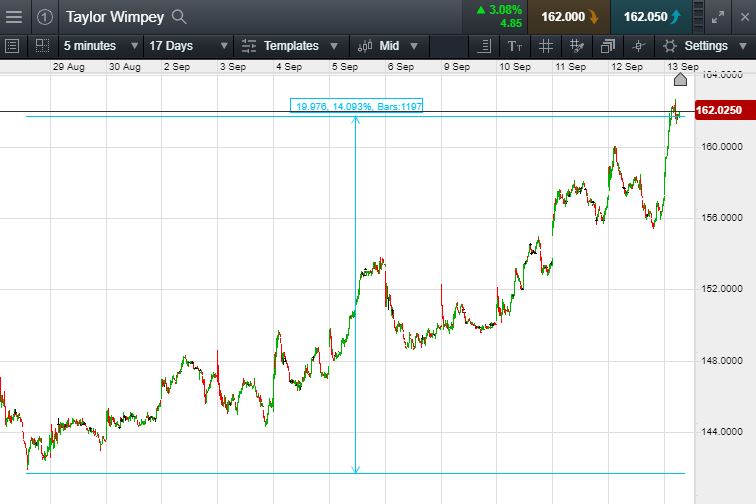Click the 10 Sep date label
Image resolution: width=756 pixels, height=504 pixels.
pyautogui.click(x=515, y=67)
